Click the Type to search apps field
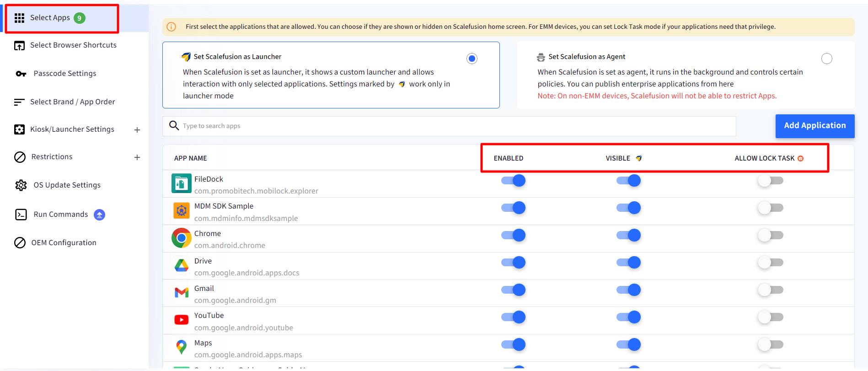 pos(449,126)
